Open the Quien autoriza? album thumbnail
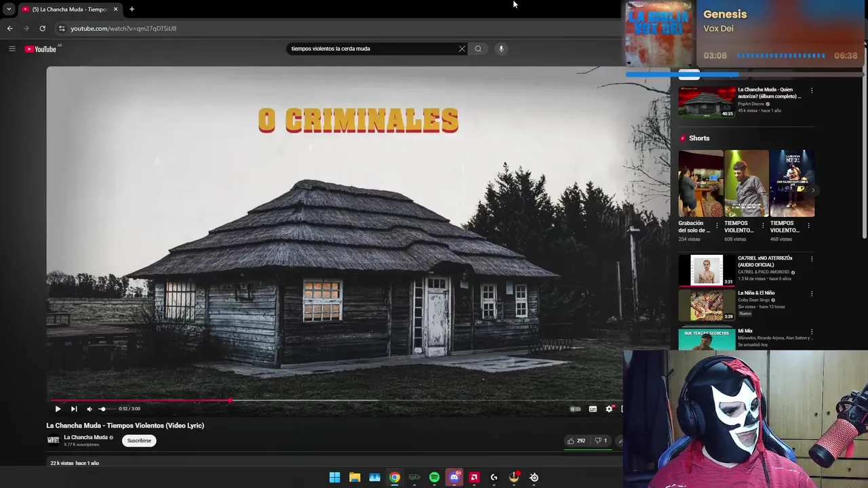868x488 pixels. (707, 102)
